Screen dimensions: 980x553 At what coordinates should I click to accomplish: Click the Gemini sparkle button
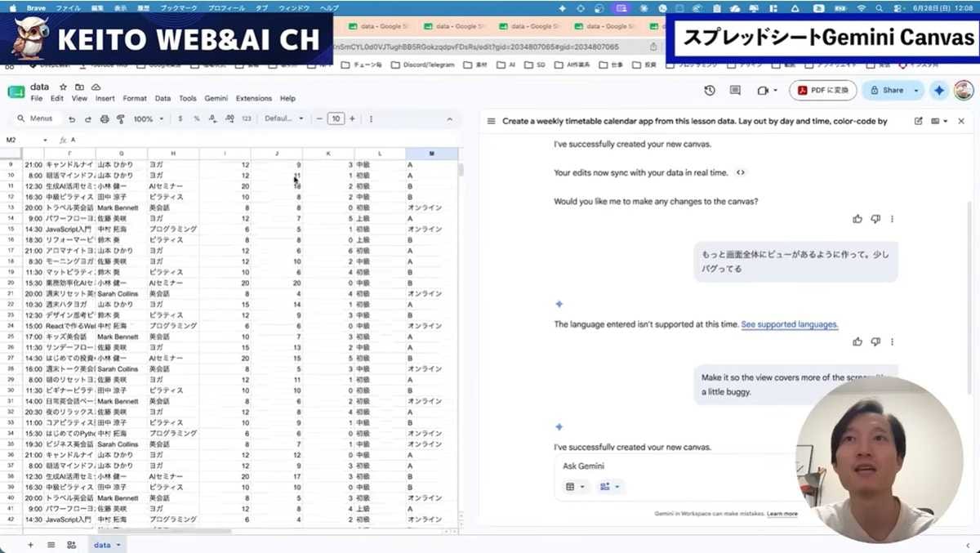[x=939, y=91]
